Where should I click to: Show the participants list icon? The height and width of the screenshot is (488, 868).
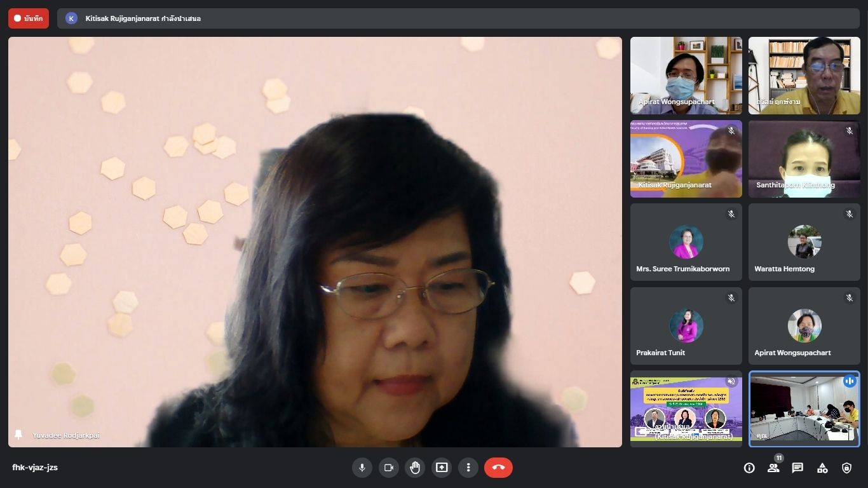click(773, 468)
